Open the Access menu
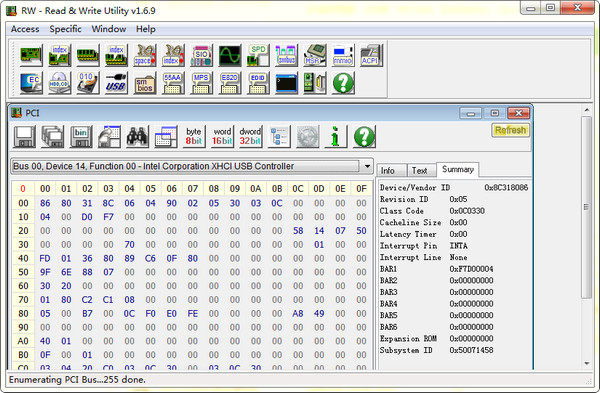This screenshot has height=393, width=600. click(25, 29)
